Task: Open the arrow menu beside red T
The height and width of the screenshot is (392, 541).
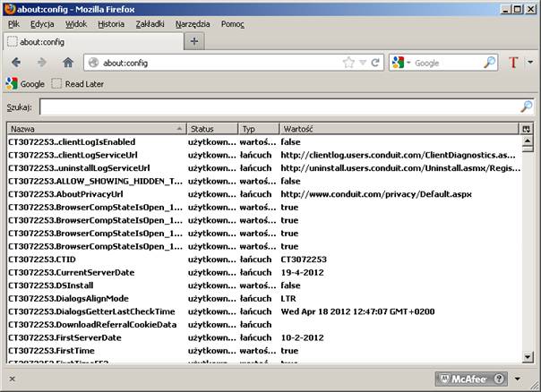Action: click(530, 63)
